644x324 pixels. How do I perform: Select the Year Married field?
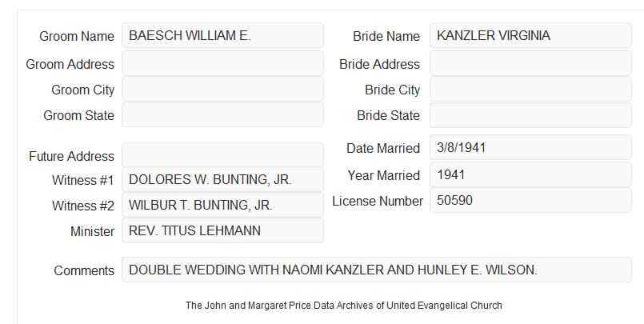point(530,174)
